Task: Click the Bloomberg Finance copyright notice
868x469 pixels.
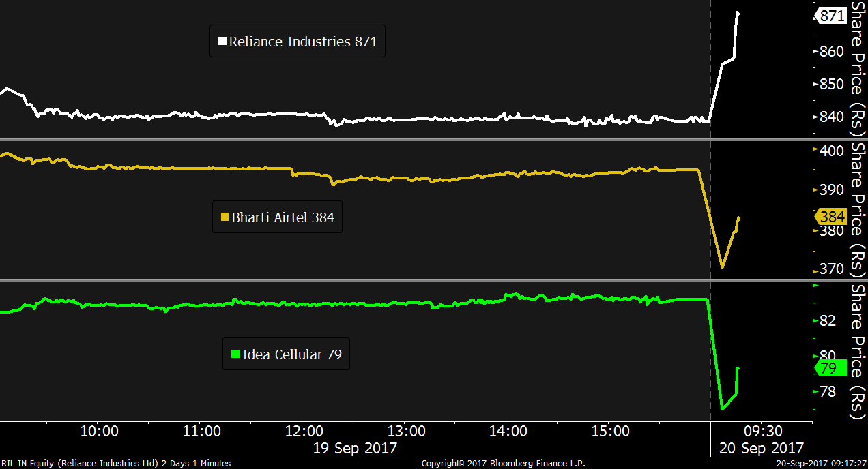Action: click(503, 464)
